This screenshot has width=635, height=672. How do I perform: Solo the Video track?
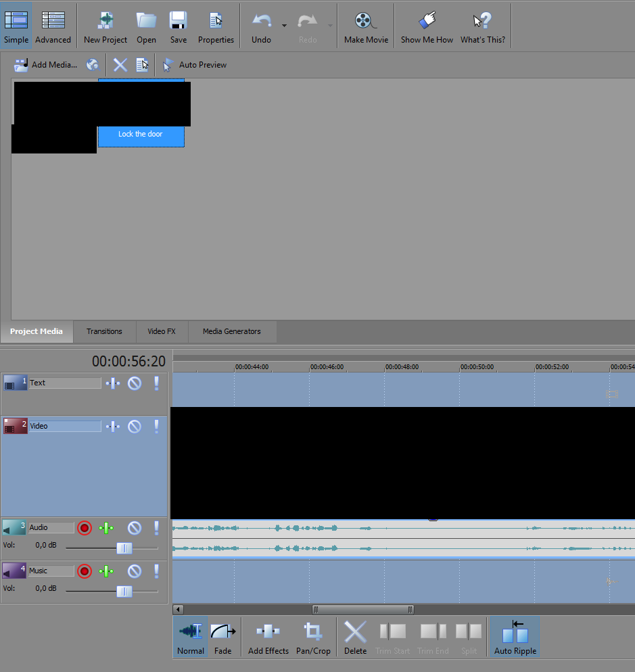tap(156, 427)
